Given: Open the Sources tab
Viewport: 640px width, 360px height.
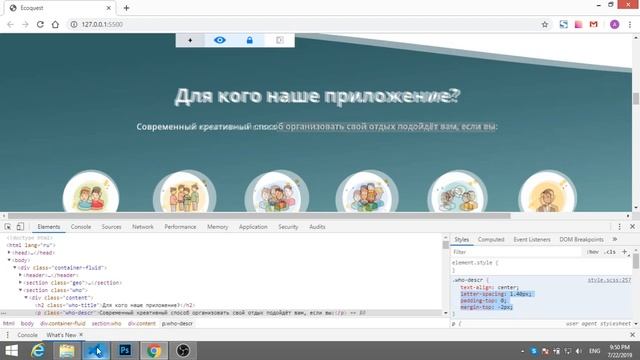Looking at the screenshot, I should pyautogui.click(x=111, y=227).
